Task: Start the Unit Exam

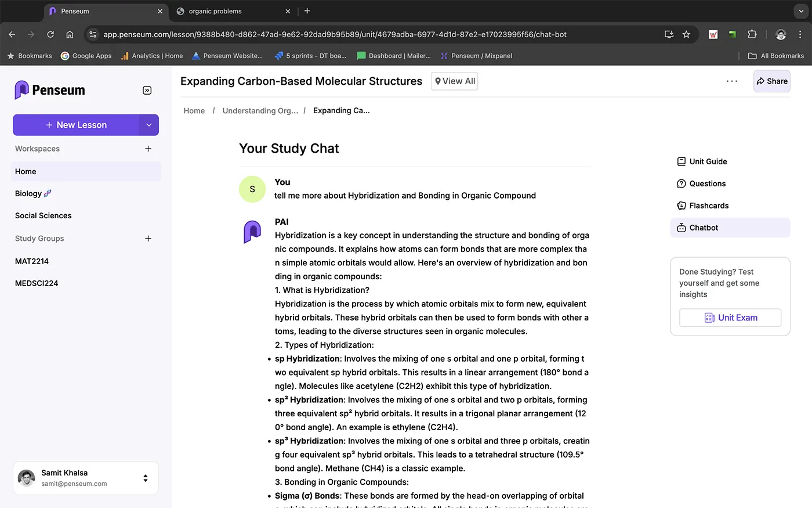Action: (x=730, y=318)
